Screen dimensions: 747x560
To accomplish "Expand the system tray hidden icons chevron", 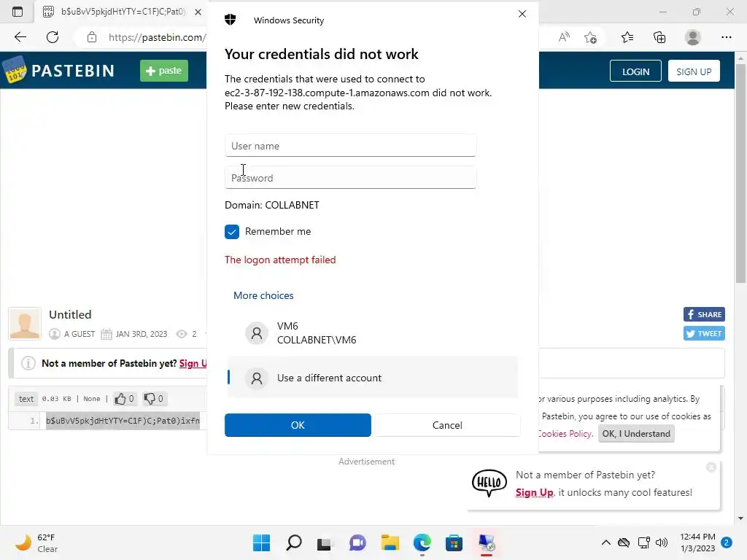I will point(605,542).
